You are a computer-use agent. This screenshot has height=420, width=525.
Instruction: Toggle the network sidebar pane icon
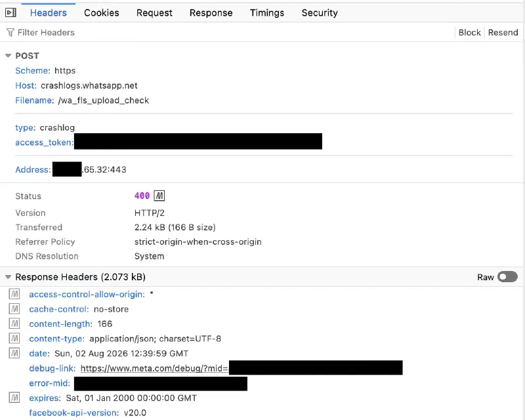[10, 12]
